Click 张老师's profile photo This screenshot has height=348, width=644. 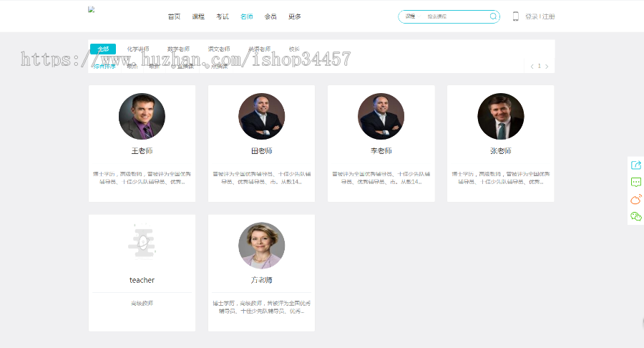[x=501, y=116]
